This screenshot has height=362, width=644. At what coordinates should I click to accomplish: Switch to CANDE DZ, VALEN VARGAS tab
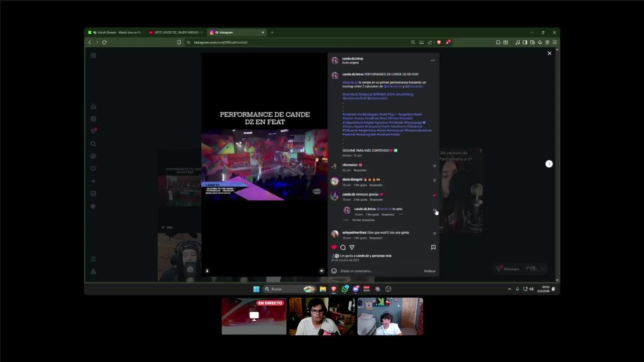click(x=176, y=32)
